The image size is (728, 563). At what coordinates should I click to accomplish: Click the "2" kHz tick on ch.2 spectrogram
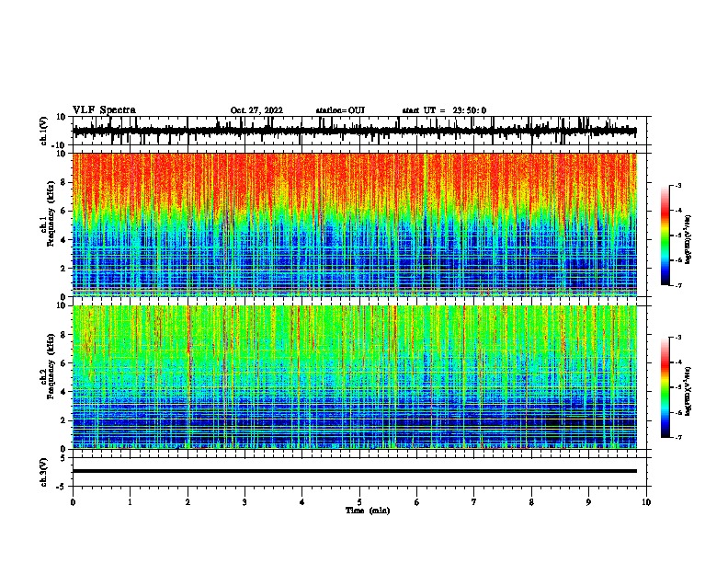pyautogui.click(x=63, y=420)
